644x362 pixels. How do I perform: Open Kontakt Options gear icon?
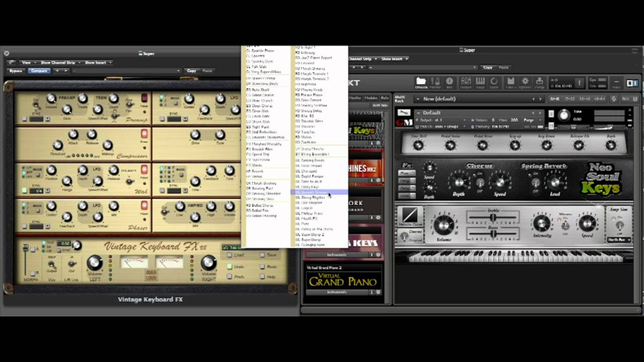click(x=525, y=82)
